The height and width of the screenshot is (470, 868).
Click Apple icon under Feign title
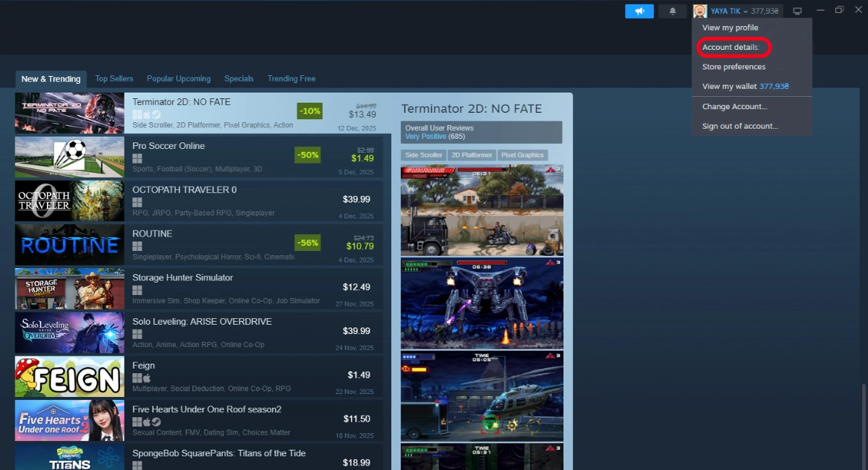click(146, 378)
